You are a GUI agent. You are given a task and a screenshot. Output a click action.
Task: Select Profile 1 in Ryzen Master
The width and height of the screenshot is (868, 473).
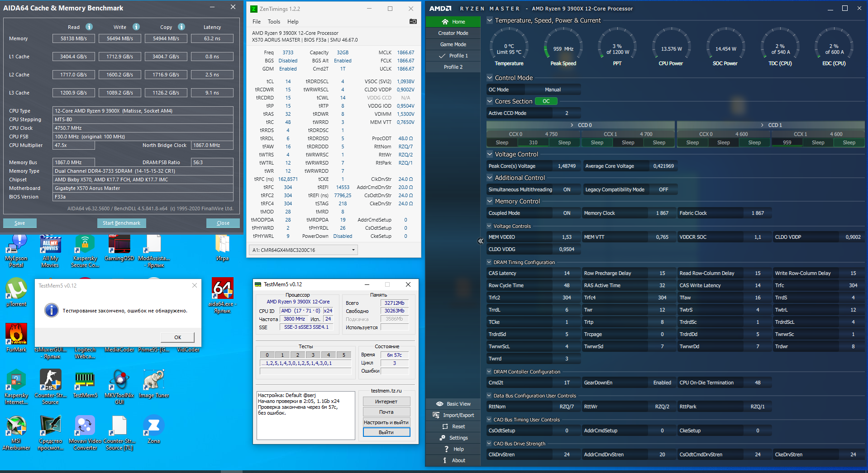click(453, 56)
